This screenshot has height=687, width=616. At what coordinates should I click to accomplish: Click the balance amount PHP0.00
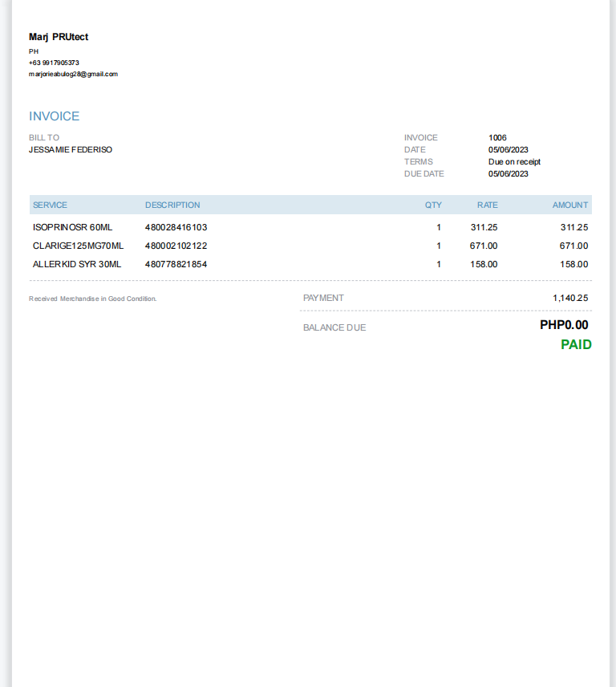tap(564, 325)
